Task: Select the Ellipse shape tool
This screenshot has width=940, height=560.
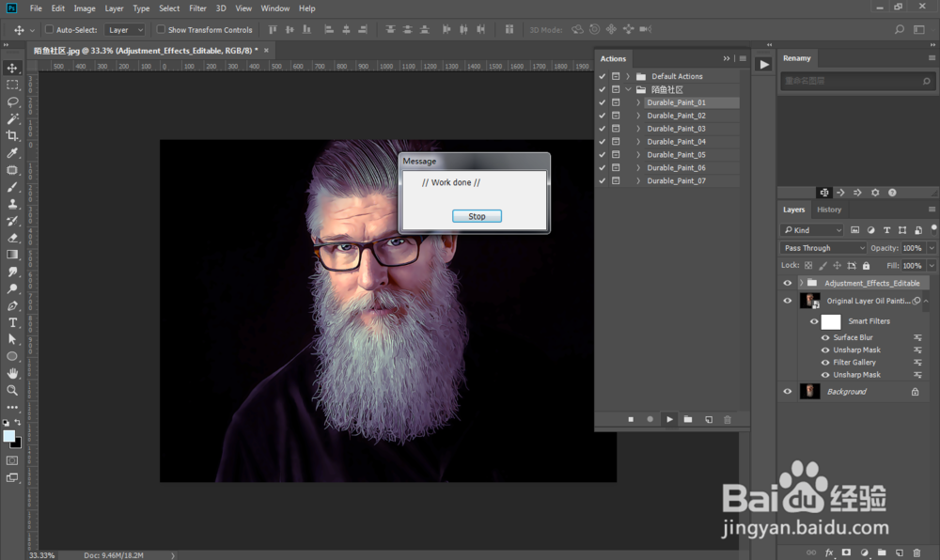Action: coord(12,356)
